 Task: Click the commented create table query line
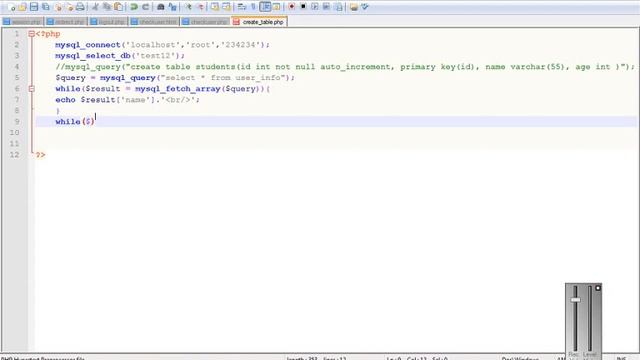coord(345,67)
